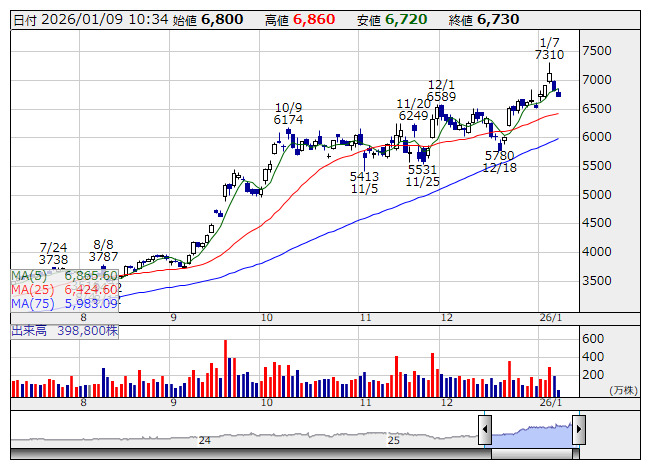Viewport: 653px width, 470px height.
Task: Click the (万株) volume unit label
Action: click(x=623, y=390)
